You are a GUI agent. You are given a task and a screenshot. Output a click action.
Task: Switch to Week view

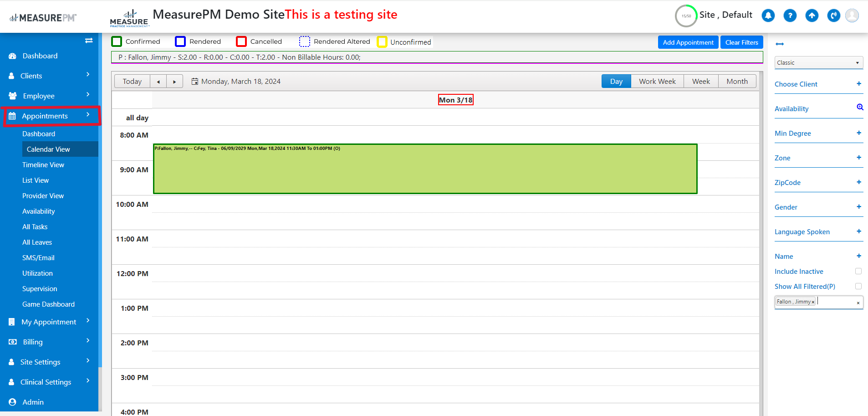click(x=701, y=81)
